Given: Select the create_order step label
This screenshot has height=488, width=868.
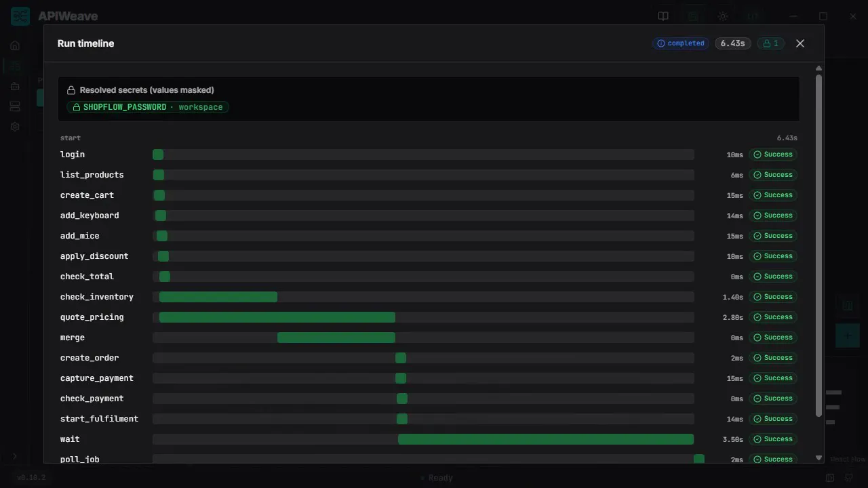Looking at the screenshot, I should click(90, 358).
